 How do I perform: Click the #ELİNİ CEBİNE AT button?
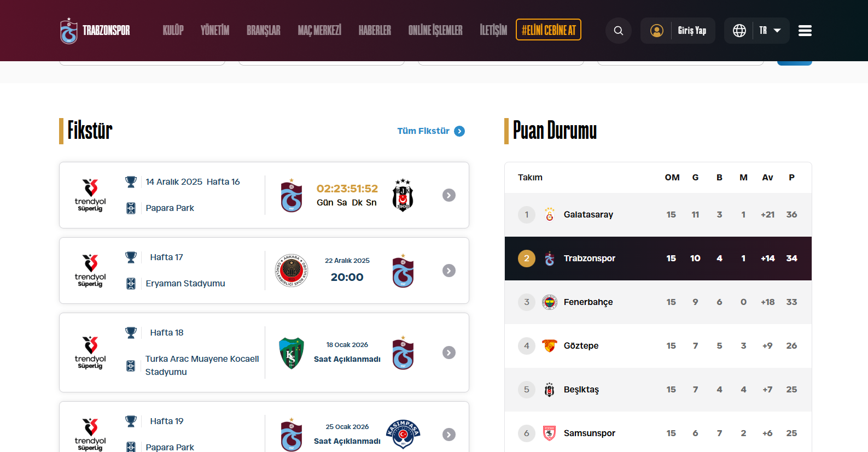coord(549,30)
